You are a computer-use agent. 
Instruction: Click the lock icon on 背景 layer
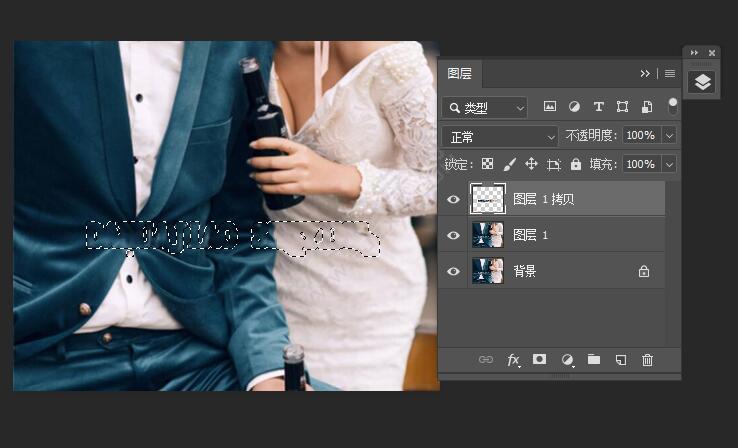644,272
